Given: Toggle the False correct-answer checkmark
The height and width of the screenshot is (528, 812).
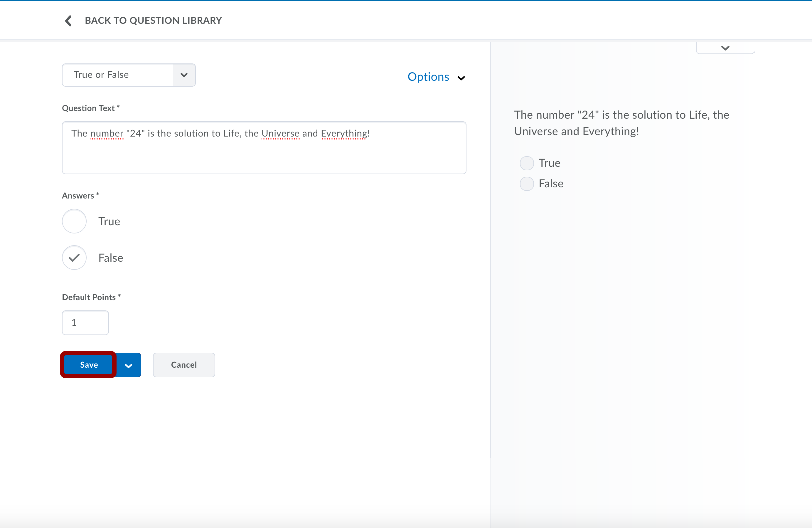Looking at the screenshot, I should [74, 258].
